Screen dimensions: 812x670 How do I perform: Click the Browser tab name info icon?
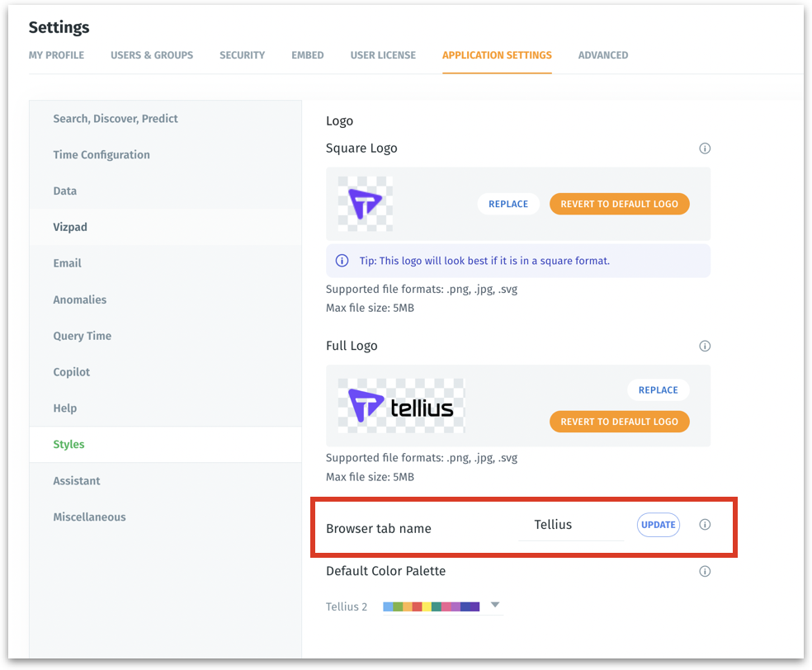coord(705,525)
